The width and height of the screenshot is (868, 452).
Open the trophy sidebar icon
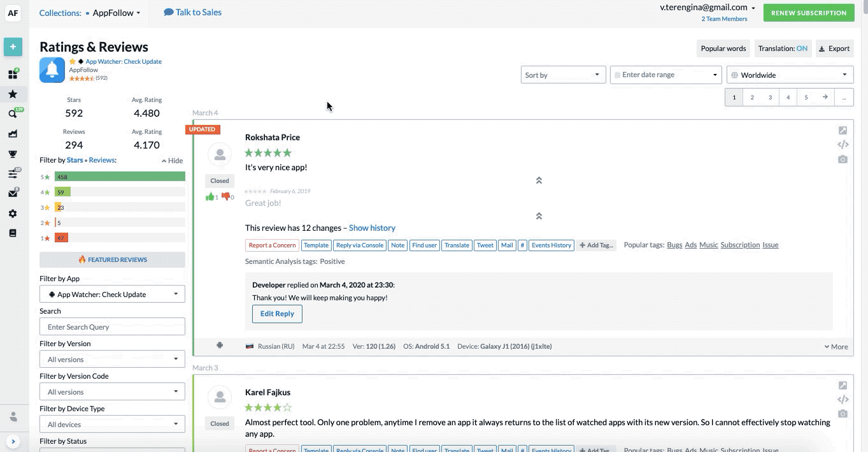pyautogui.click(x=13, y=154)
